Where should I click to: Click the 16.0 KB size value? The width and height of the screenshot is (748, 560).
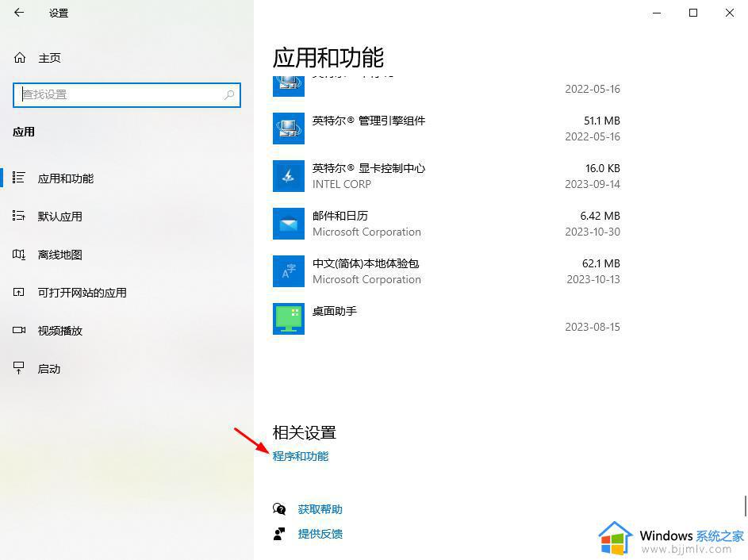[x=603, y=168]
